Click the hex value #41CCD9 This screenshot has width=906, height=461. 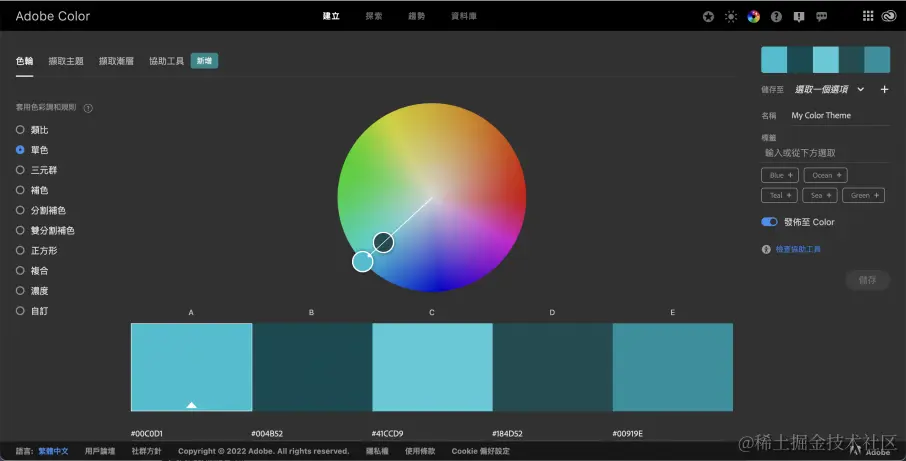tap(387, 433)
